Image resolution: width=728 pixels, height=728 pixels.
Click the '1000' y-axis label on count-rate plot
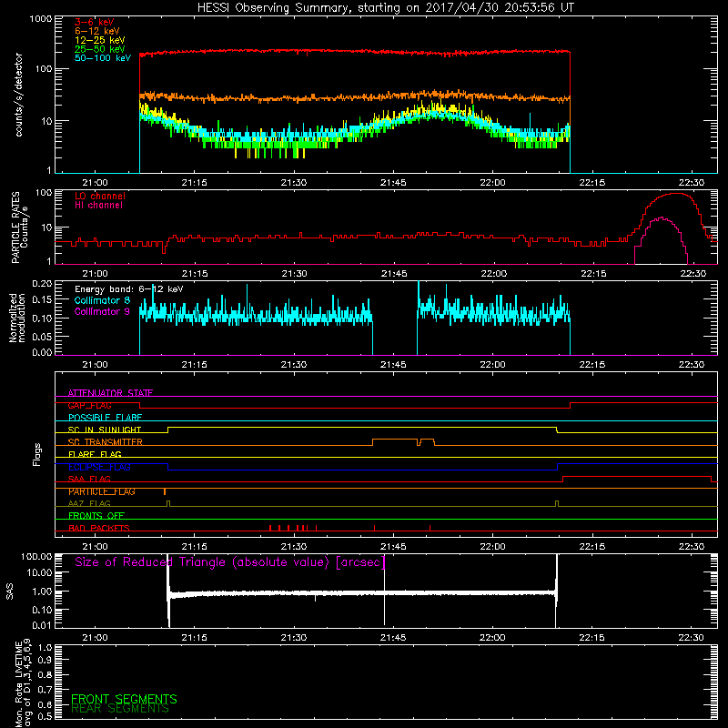[x=41, y=18]
